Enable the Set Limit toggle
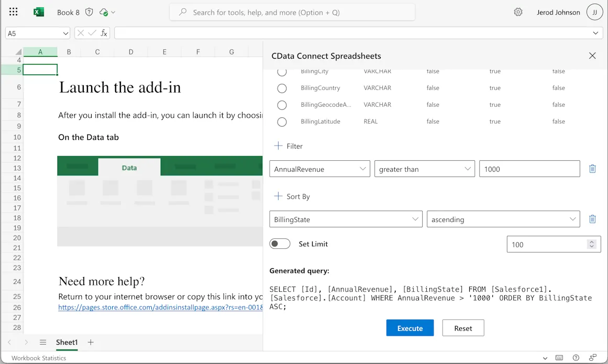The height and width of the screenshot is (364, 608). pos(280,244)
